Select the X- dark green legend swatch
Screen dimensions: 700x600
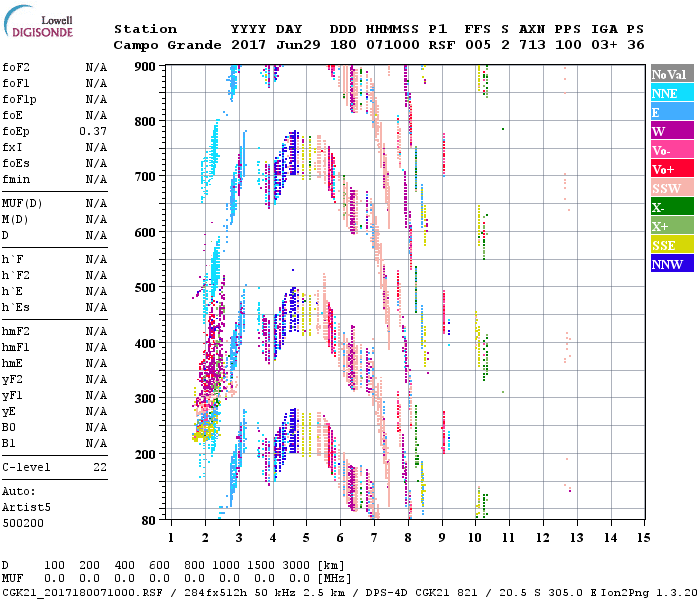click(x=672, y=207)
